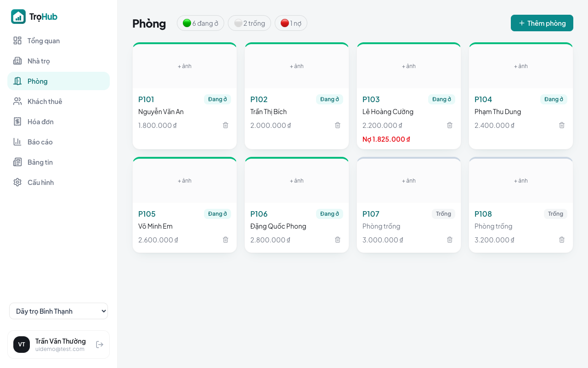
Task: Click trash icon on room P104 card
Action: point(562,125)
